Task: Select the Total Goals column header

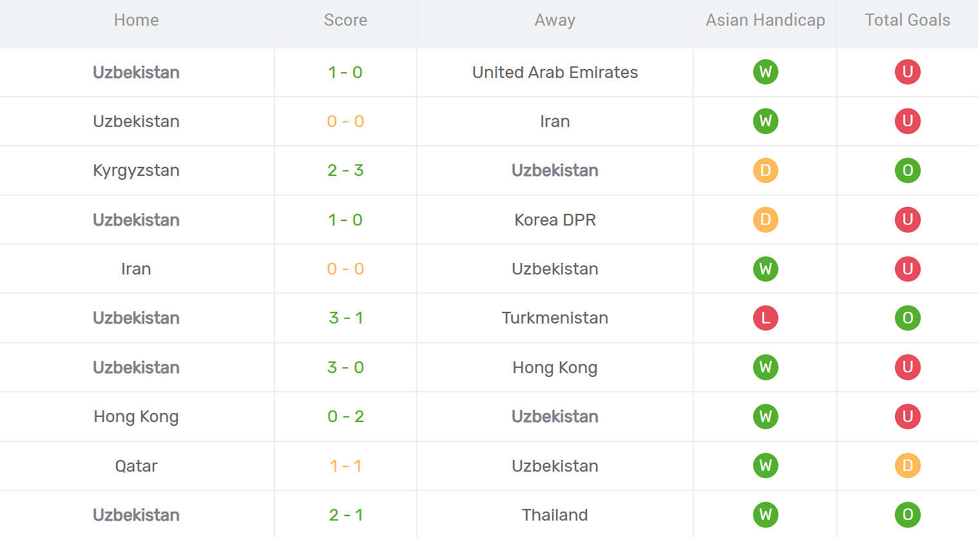Action: [907, 20]
